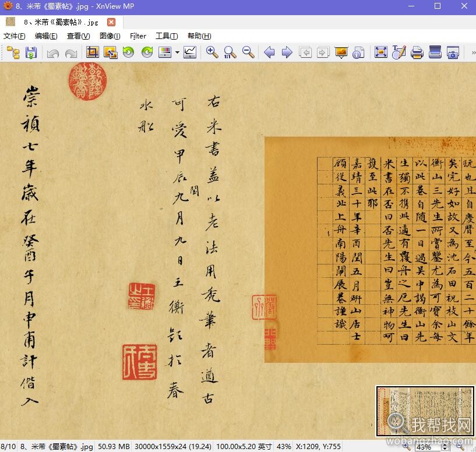
Task: Open the 图像(I) menu
Action: point(110,36)
